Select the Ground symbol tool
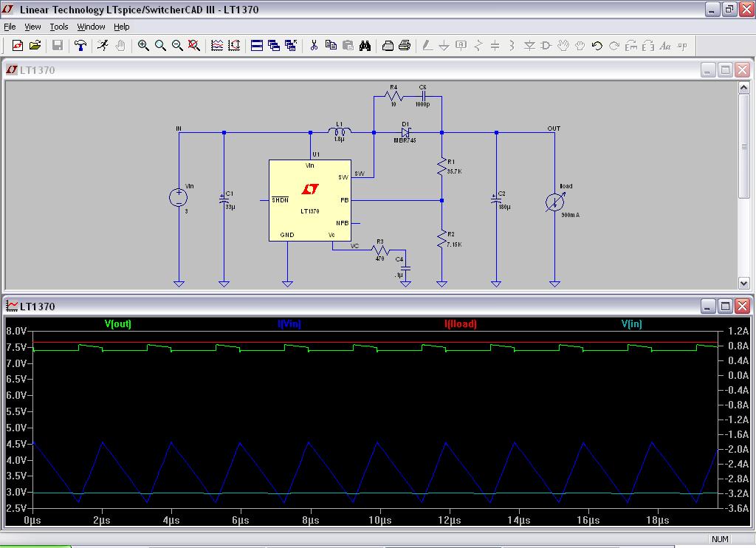Screen dimensions: 756x548 [x=444, y=45]
